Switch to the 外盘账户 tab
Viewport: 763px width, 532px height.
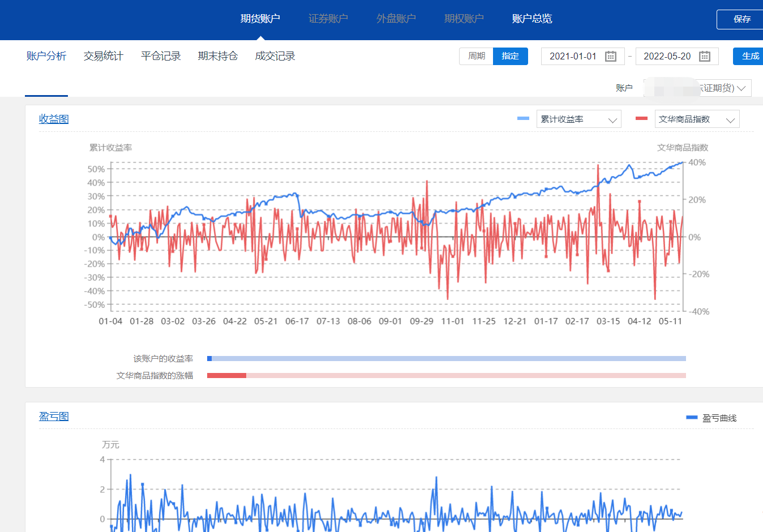[396, 19]
